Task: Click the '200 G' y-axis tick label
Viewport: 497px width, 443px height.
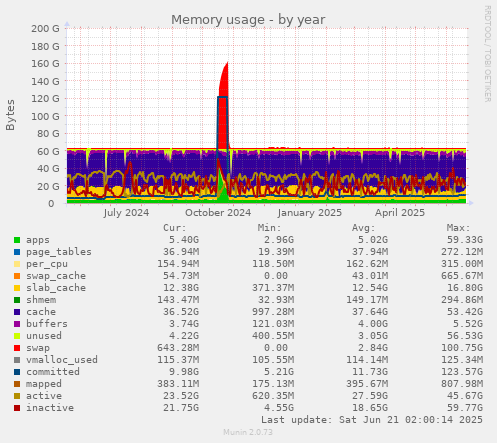Action: coord(45,29)
